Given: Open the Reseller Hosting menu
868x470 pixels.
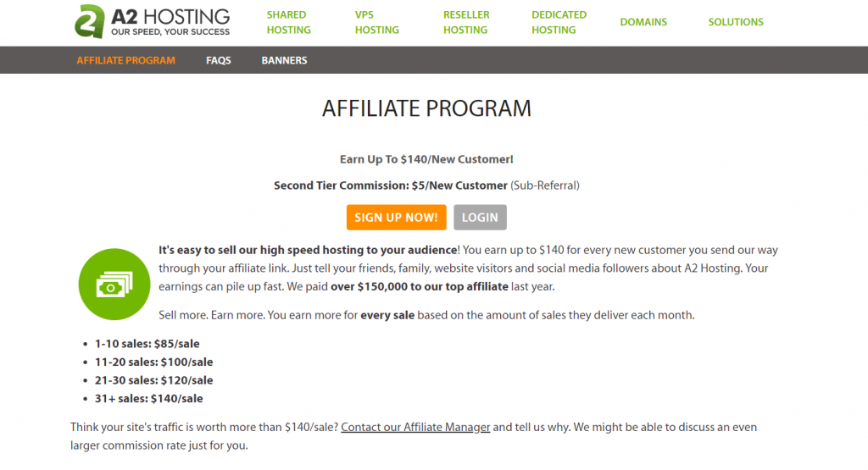Looking at the screenshot, I should tap(466, 22).
